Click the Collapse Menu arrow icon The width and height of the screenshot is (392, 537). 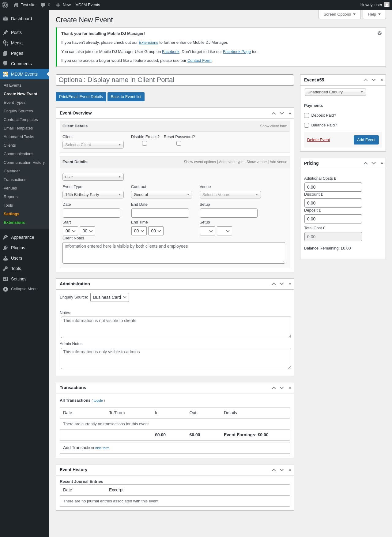(6, 289)
